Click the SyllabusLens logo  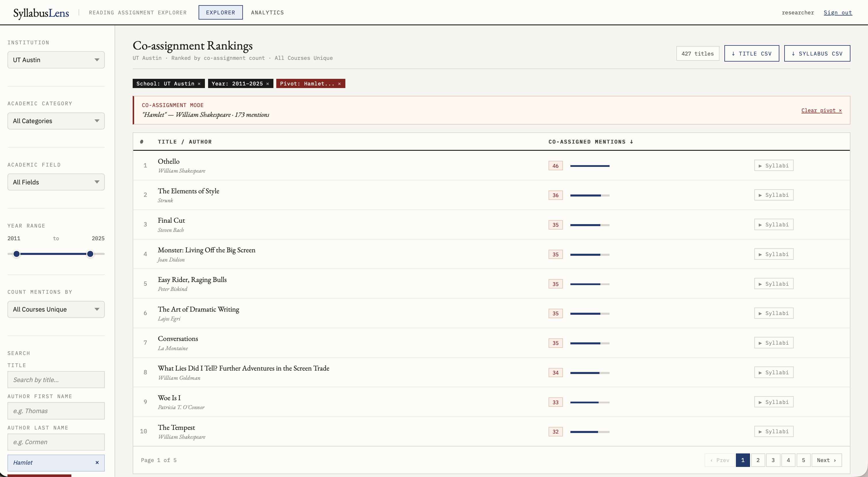click(41, 13)
